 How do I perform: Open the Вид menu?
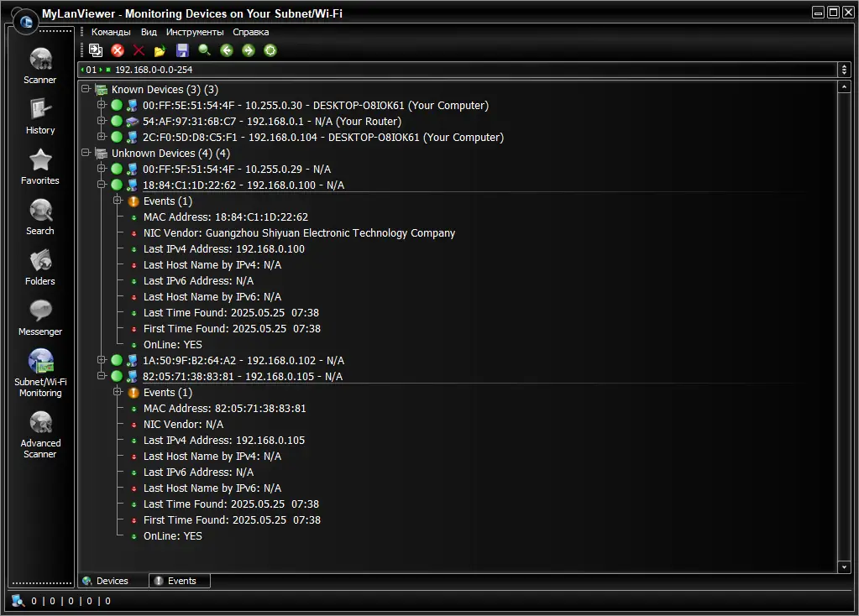[149, 32]
